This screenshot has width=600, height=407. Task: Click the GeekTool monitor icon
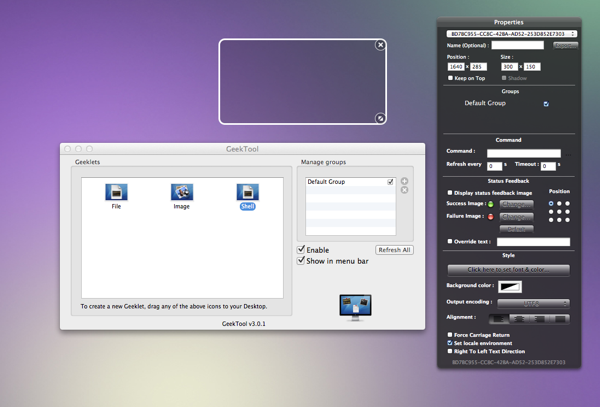coord(355,307)
